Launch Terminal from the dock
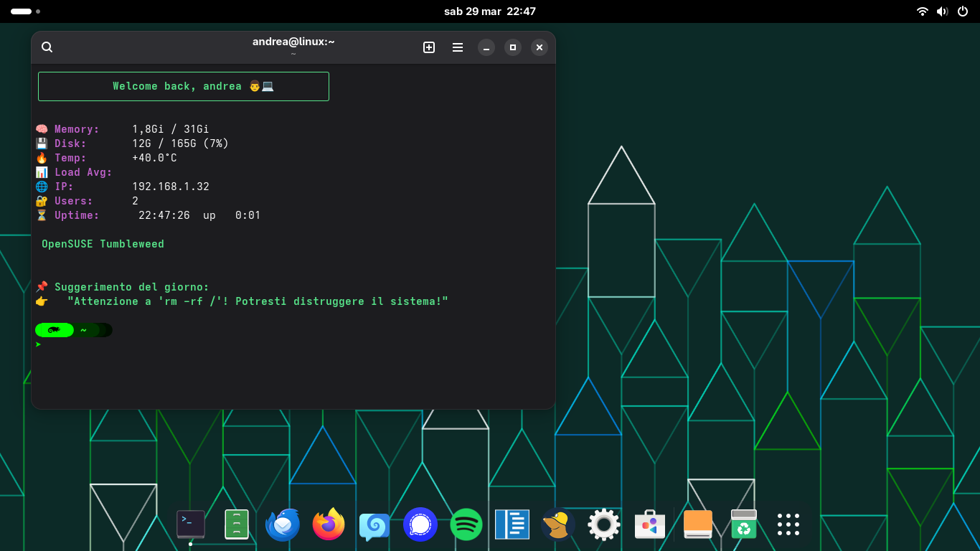Viewport: 980px width, 551px height. tap(191, 524)
